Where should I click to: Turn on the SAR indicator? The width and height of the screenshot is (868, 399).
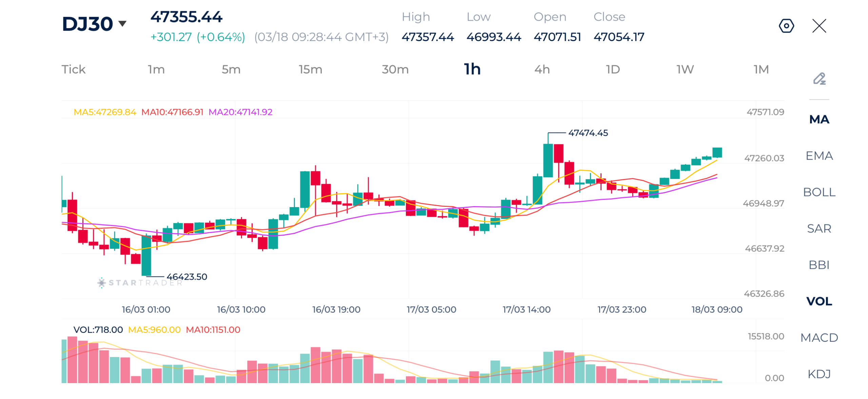click(x=819, y=228)
